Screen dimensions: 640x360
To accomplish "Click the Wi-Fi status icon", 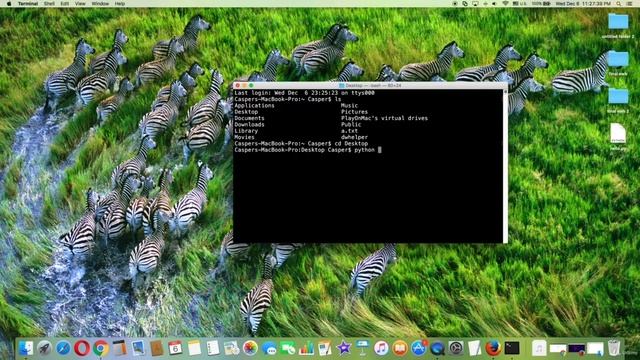I will 505,3.
